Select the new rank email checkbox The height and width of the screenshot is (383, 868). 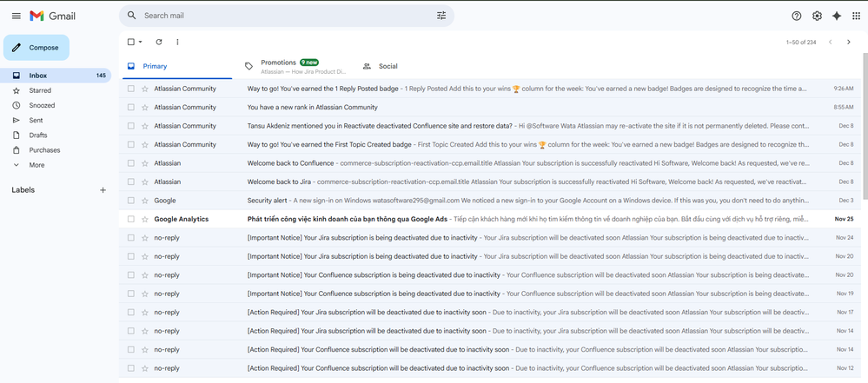130,108
